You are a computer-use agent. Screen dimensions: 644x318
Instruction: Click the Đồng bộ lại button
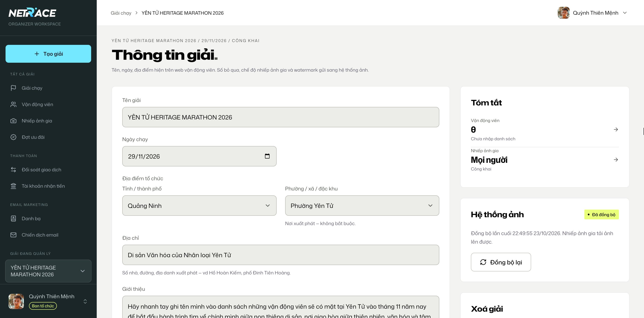tap(501, 262)
